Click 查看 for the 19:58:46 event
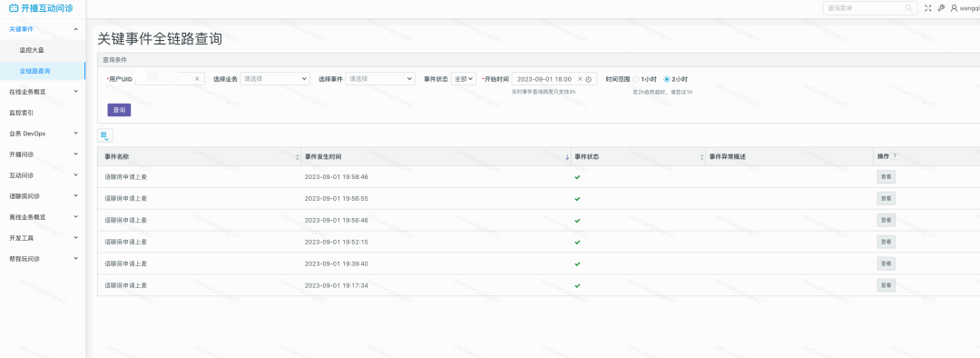 tap(887, 177)
